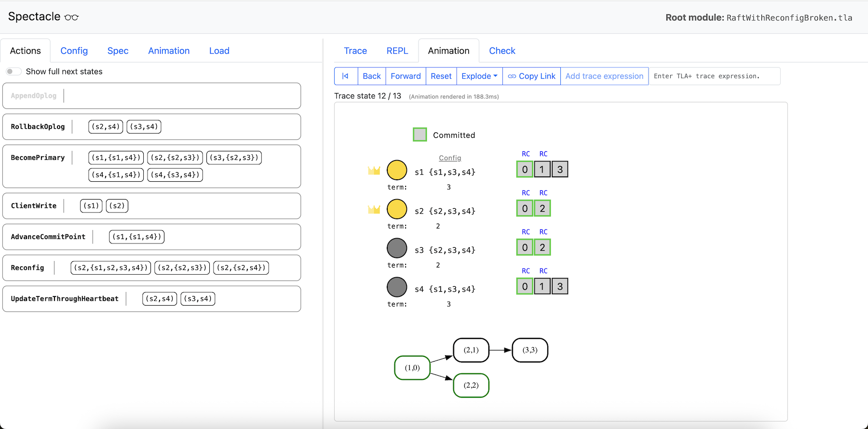Choose UpdateTermThroughHeartbeat (s2,s4)
Viewport: 868px width, 429px height.
(x=160, y=299)
